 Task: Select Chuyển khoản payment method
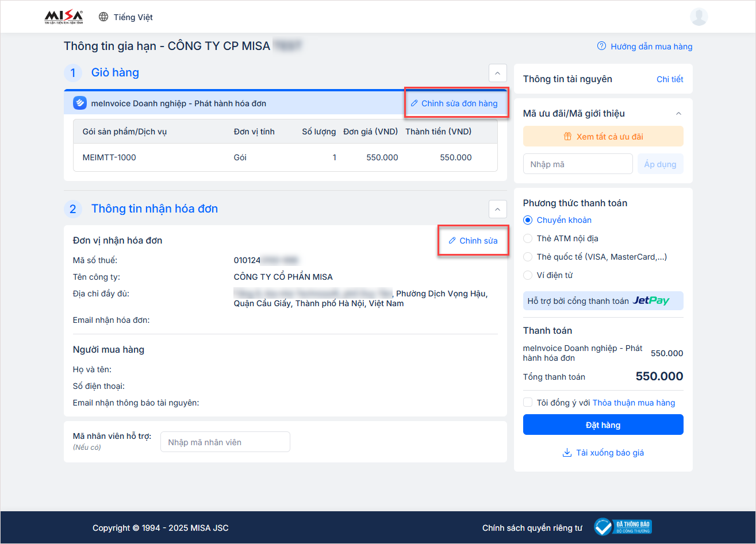(528, 220)
